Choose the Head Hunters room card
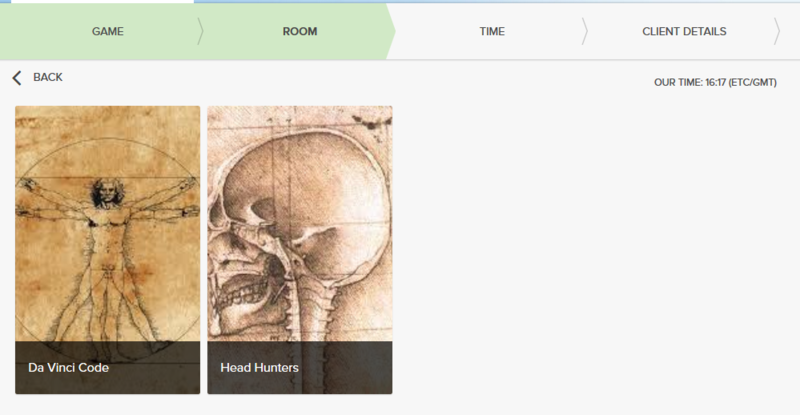Image resolution: width=800 pixels, height=415 pixels. pyautogui.click(x=300, y=250)
